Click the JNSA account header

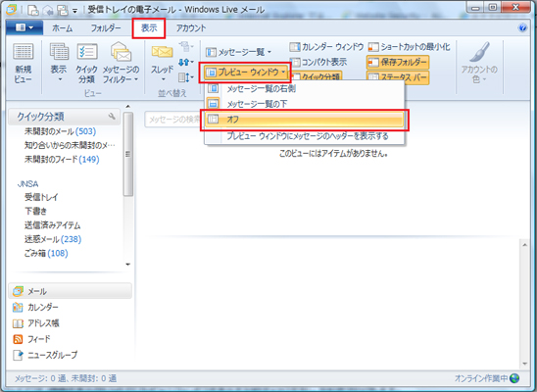click(27, 184)
